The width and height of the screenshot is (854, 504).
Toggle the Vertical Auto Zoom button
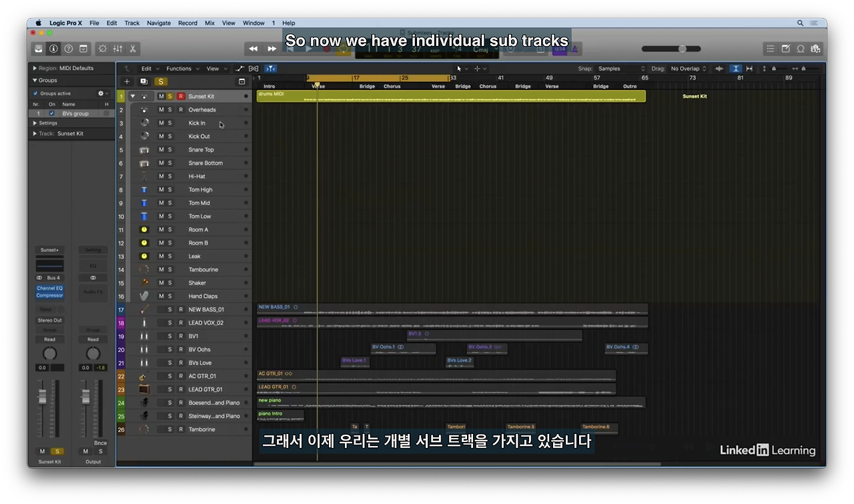pyautogui.click(x=735, y=69)
